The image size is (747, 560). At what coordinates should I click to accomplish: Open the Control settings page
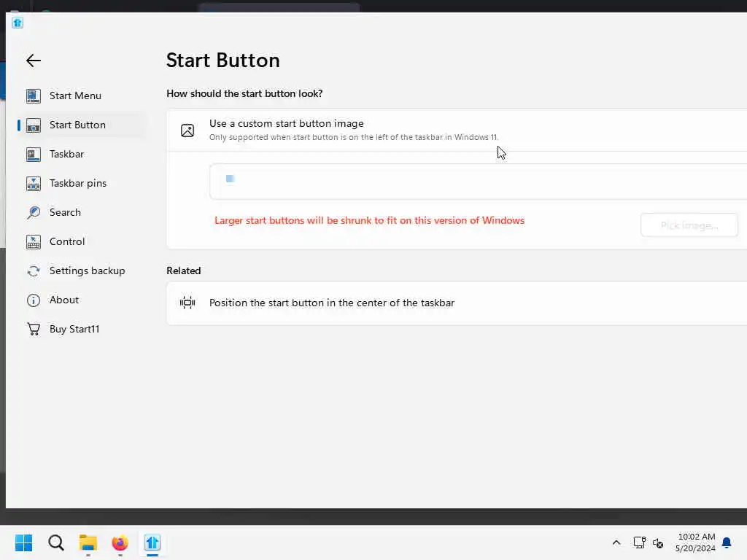81,241
